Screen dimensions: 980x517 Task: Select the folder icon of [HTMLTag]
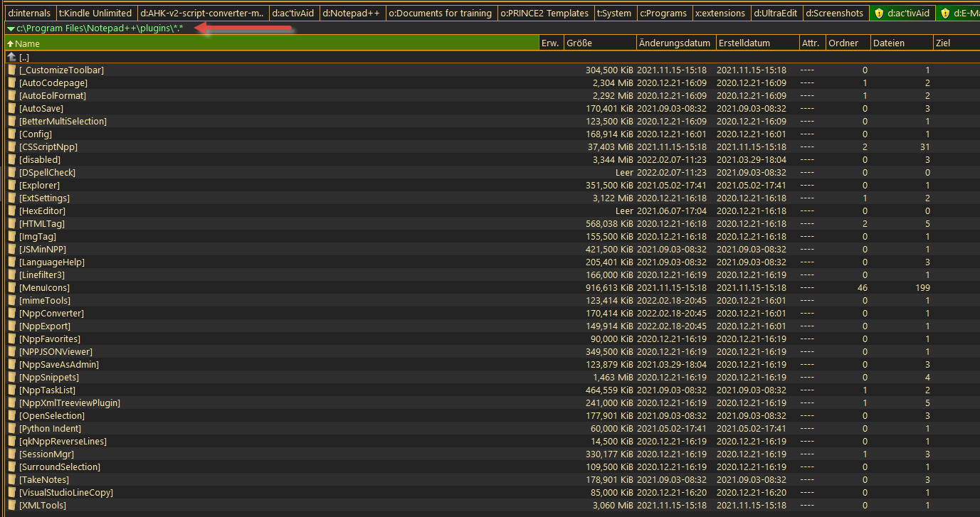coord(11,224)
